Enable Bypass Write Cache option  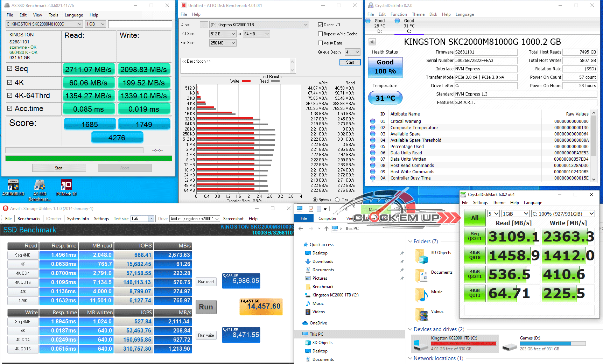pos(320,34)
